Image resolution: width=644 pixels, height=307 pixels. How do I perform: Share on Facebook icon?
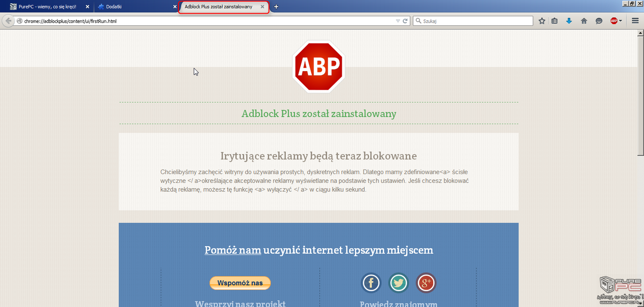pos(371,283)
